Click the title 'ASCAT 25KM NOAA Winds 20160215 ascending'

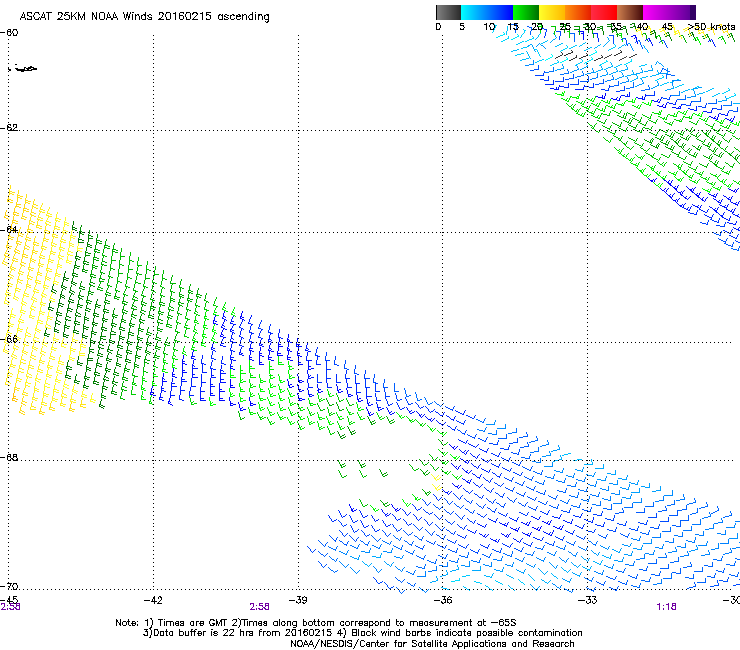pyautogui.click(x=144, y=17)
